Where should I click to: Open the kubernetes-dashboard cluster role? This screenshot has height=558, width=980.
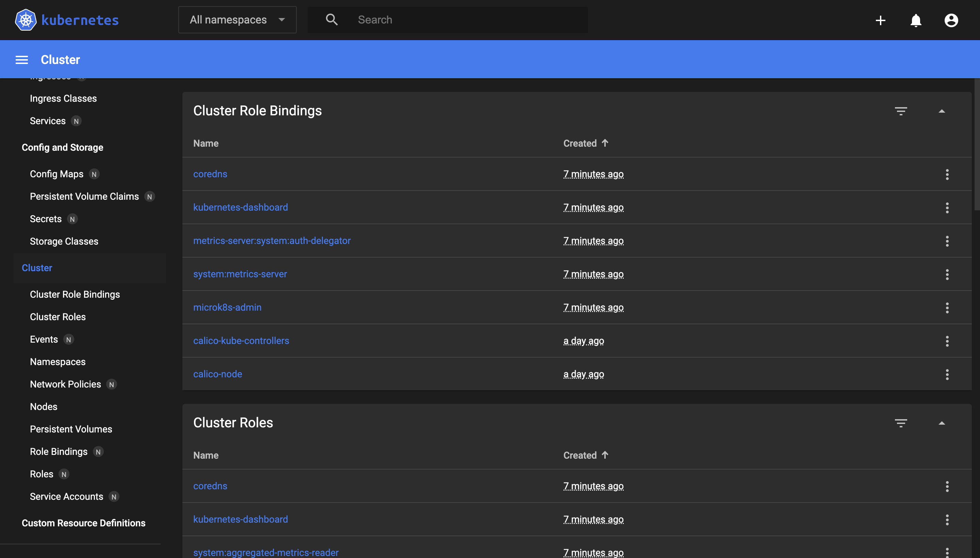240,519
